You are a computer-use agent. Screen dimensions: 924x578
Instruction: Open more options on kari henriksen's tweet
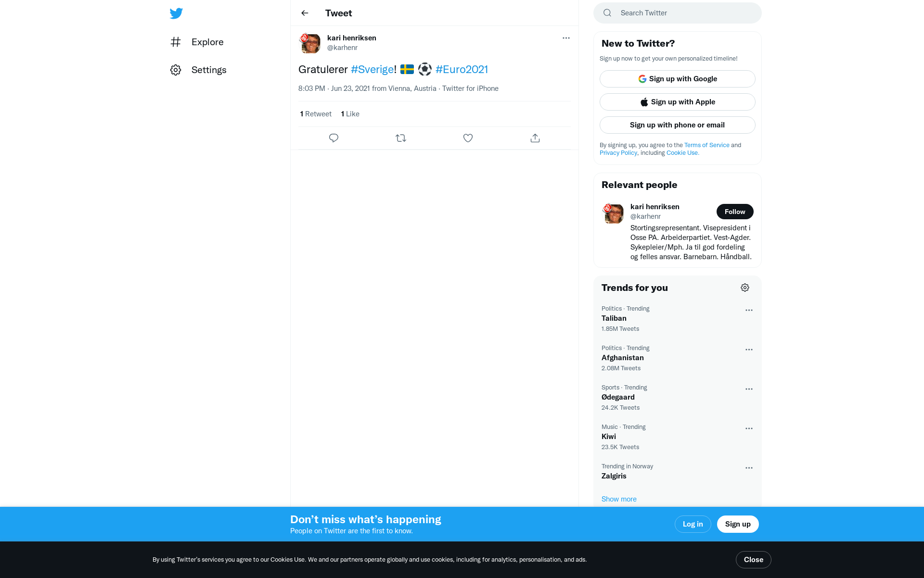566,38
